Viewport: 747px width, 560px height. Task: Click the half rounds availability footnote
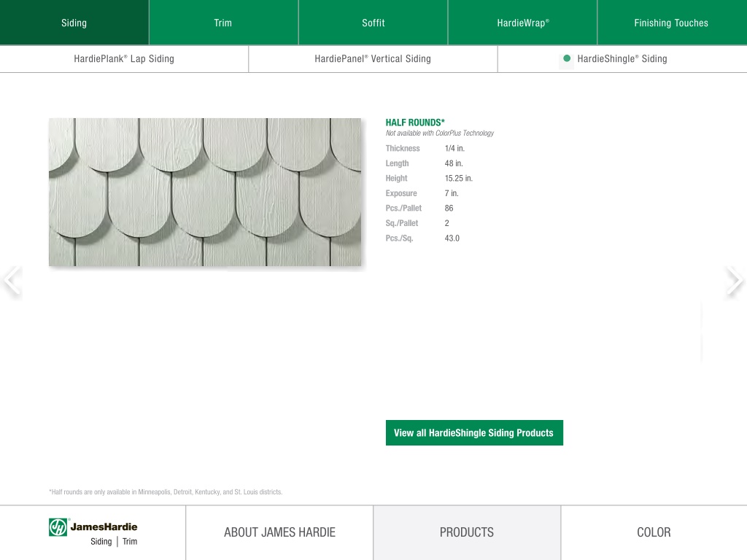[166, 492]
